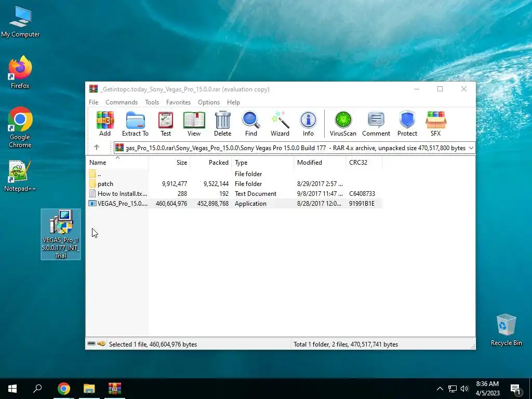This screenshot has height=399, width=532.
Task: Select the Recycle Bin icon
Action: tap(506, 330)
